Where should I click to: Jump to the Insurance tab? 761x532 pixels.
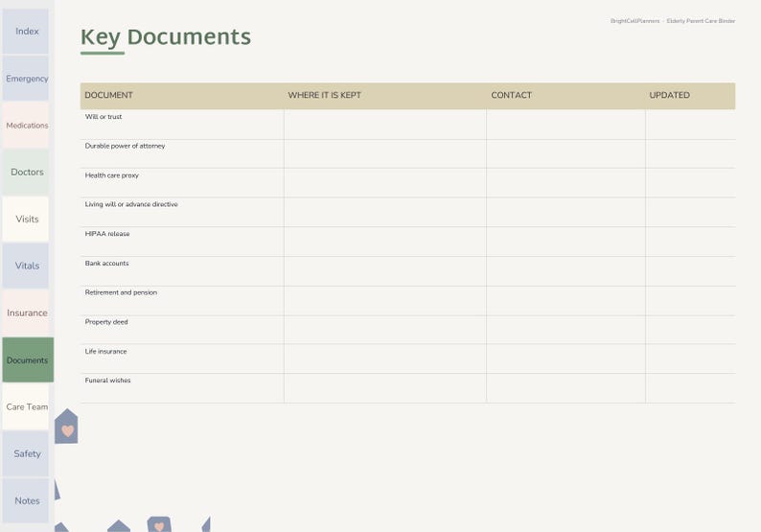[26, 312]
